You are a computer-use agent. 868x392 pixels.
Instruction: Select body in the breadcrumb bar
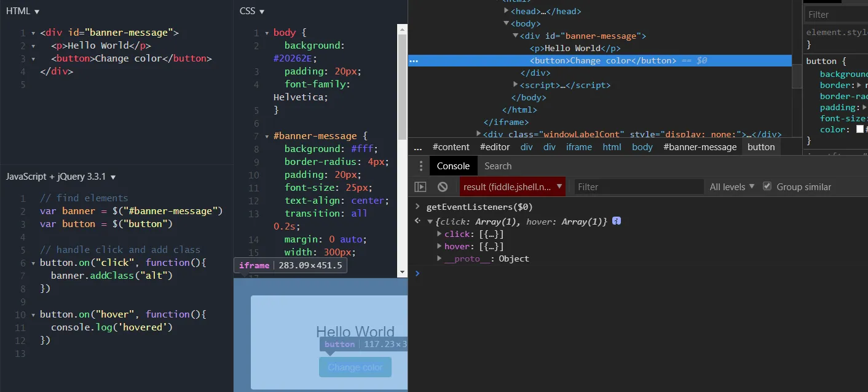642,147
